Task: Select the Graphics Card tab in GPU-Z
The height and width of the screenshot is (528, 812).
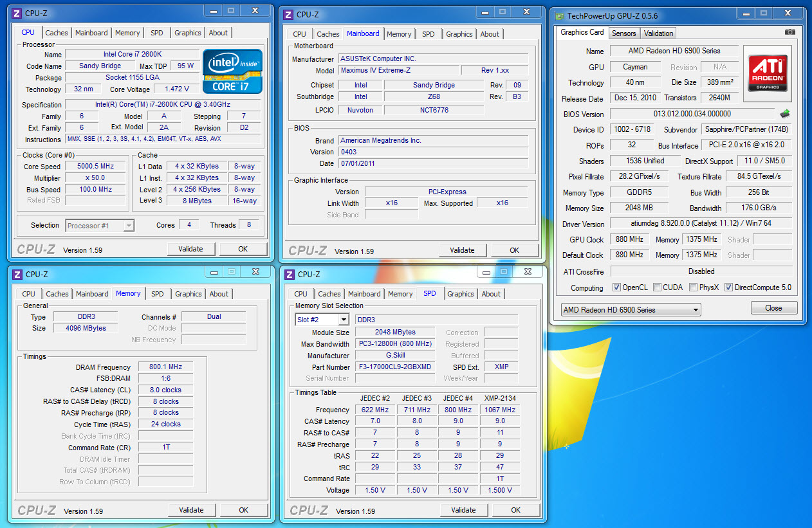Action: point(582,32)
